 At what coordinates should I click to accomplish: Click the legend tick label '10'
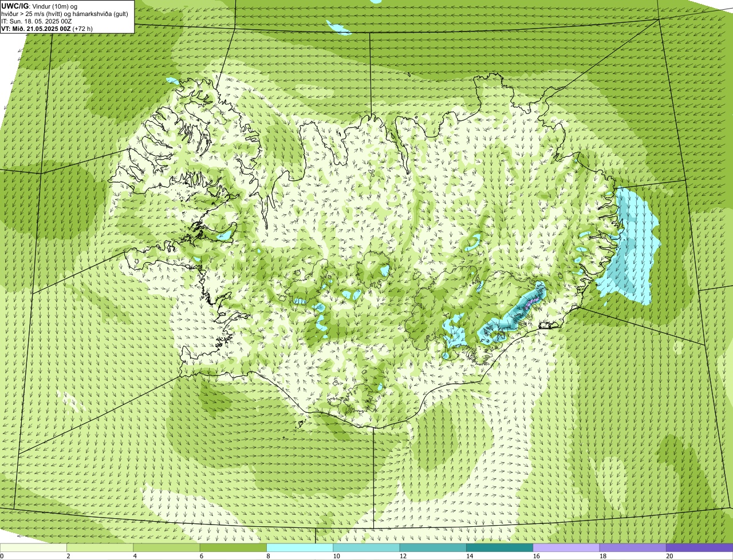click(336, 556)
